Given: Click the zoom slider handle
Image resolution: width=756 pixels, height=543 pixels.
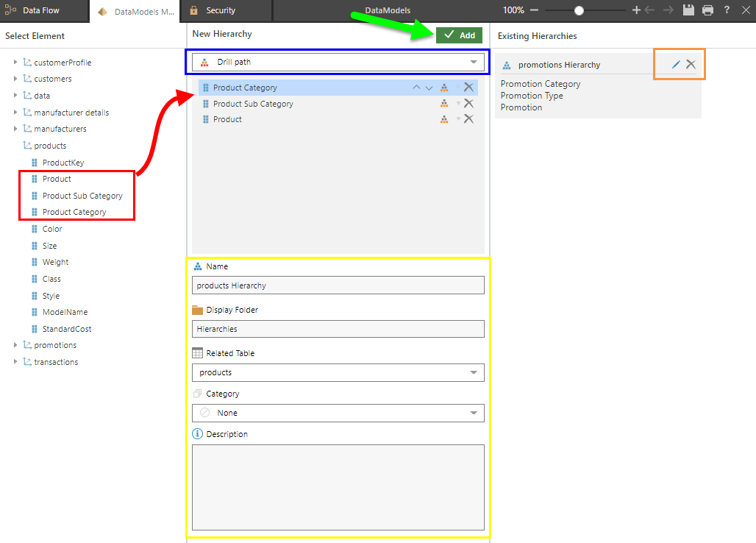Looking at the screenshot, I should pos(580,10).
